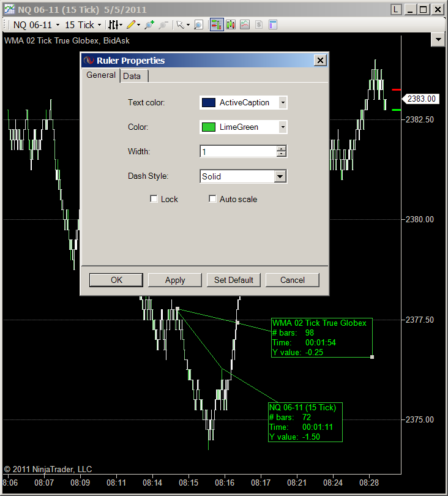Open the cursor type dropdown arrow
This screenshot has width=448, height=496.
tap(188, 24)
